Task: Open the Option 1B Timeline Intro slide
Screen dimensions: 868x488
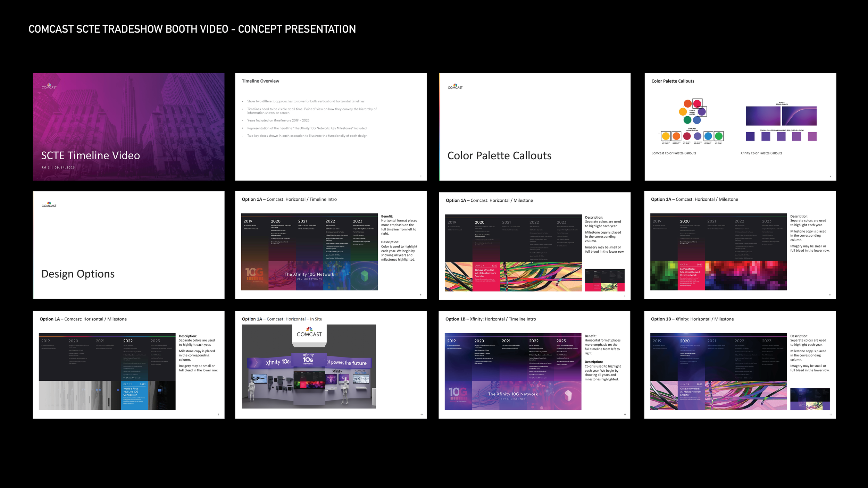Action: coord(534,365)
